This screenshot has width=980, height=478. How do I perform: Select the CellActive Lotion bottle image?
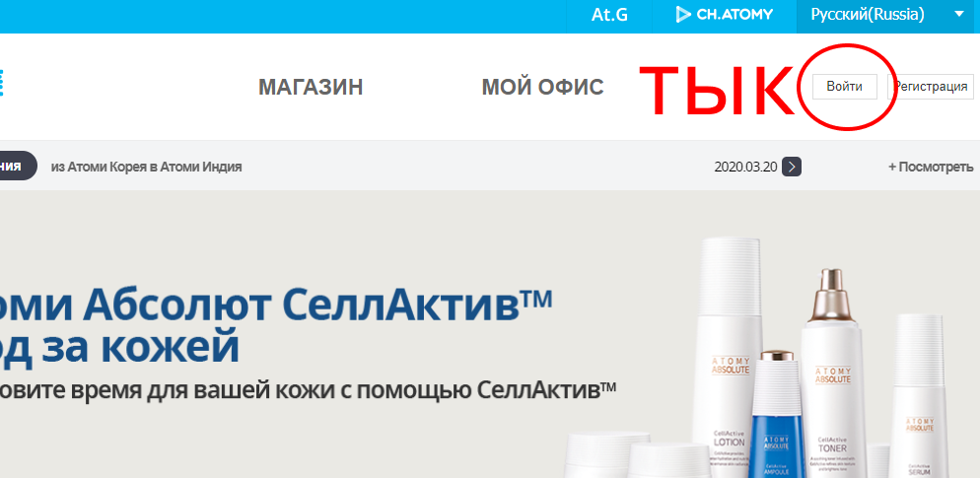pos(729,358)
